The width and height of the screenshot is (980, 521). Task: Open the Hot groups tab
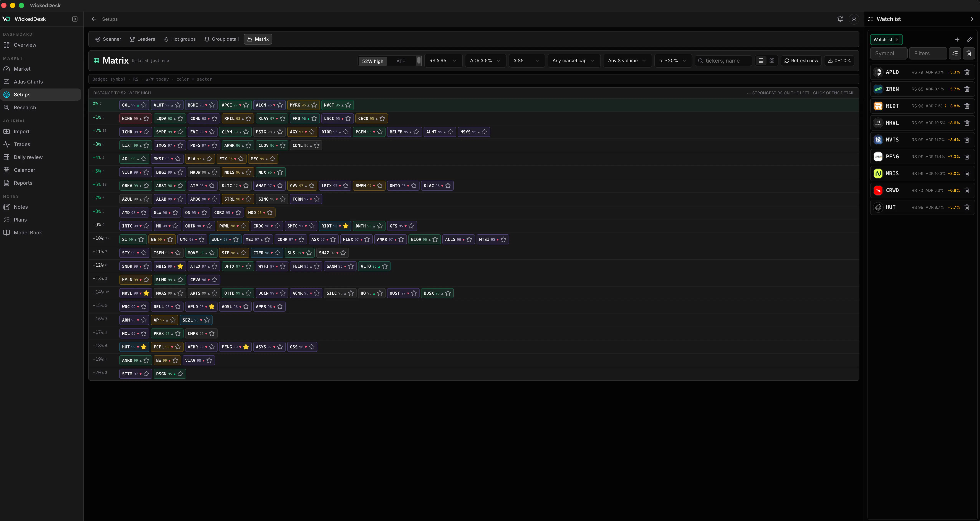click(180, 39)
